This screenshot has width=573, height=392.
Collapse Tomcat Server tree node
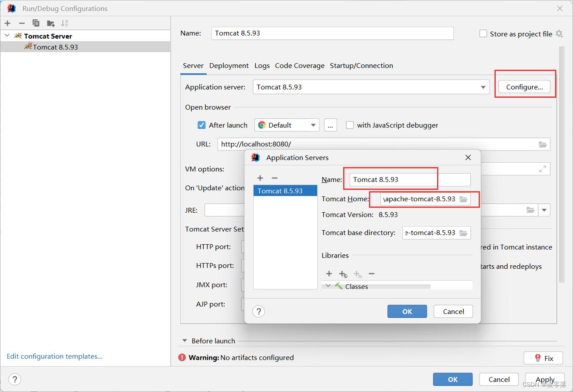pos(7,36)
